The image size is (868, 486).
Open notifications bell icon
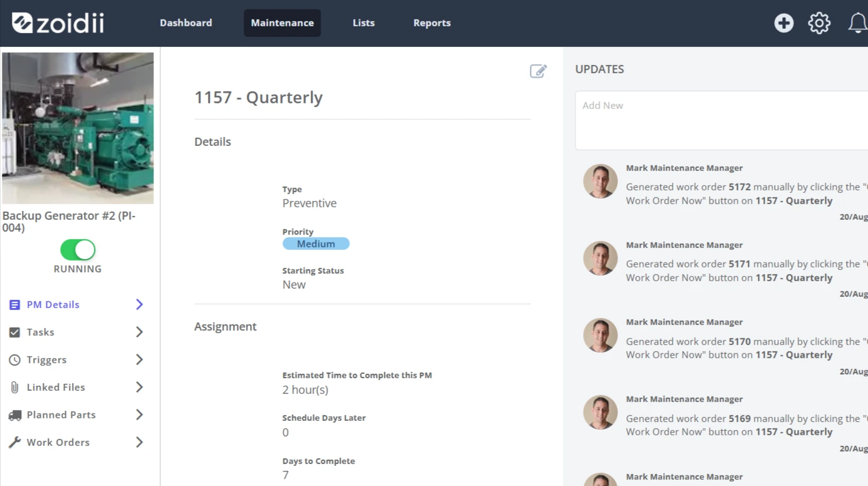858,23
